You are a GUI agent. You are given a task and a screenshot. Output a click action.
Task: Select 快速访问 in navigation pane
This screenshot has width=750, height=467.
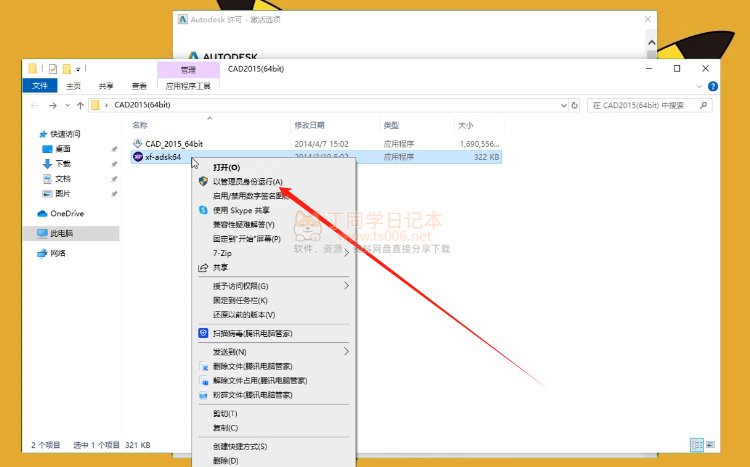(60, 134)
